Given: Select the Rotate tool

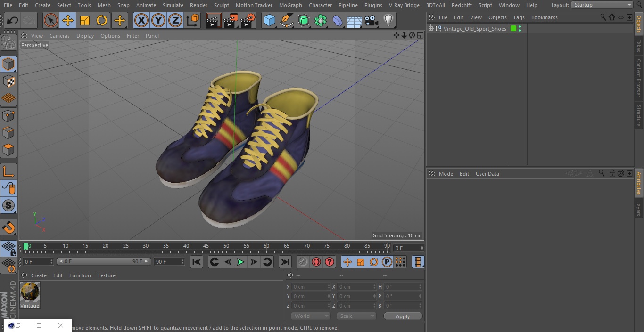Looking at the screenshot, I should pyautogui.click(x=102, y=20).
